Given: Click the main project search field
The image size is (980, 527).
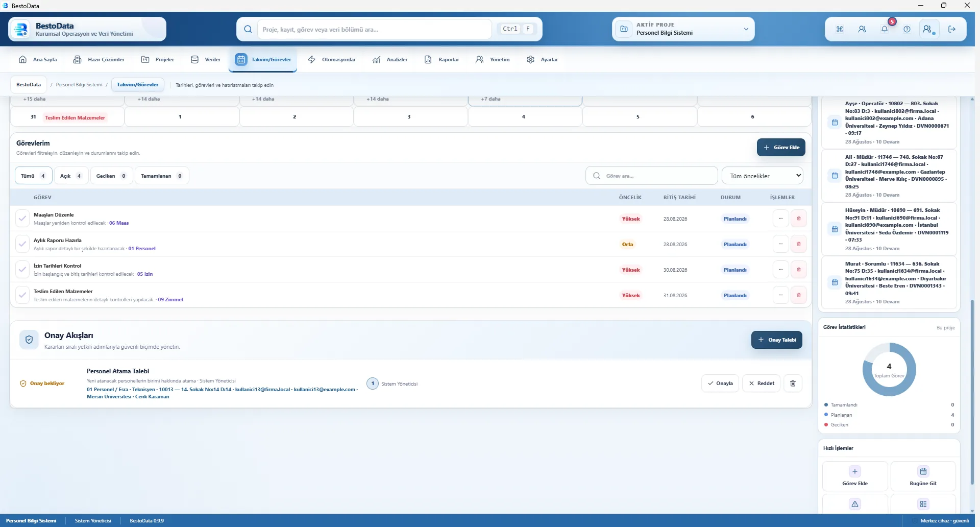Looking at the screenshot, I should (x=375, y=29).
